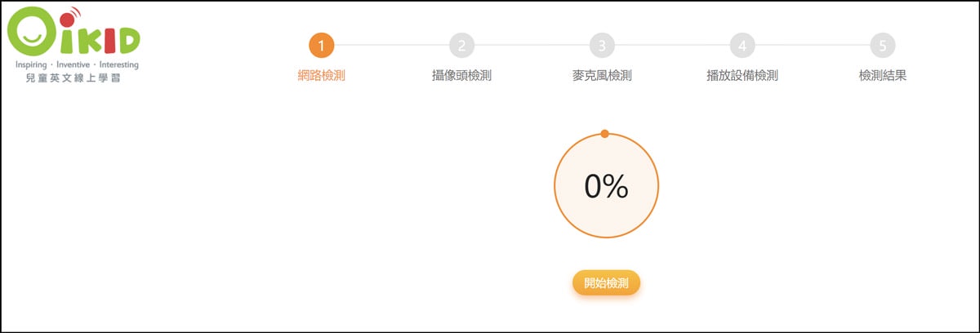Click the 兒童英文線上學習 text under logo

coord(73,78)
